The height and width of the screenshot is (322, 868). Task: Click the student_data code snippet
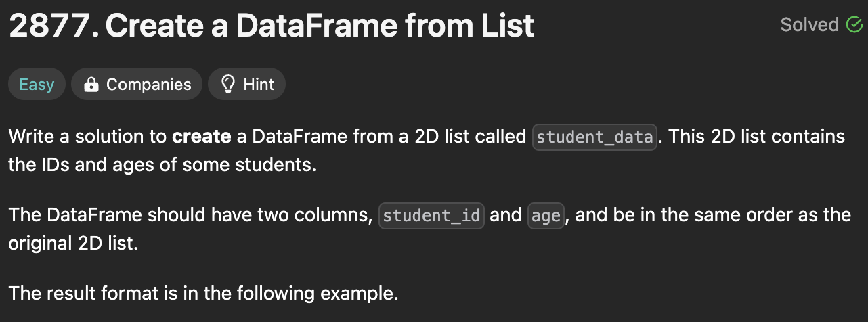594,137
